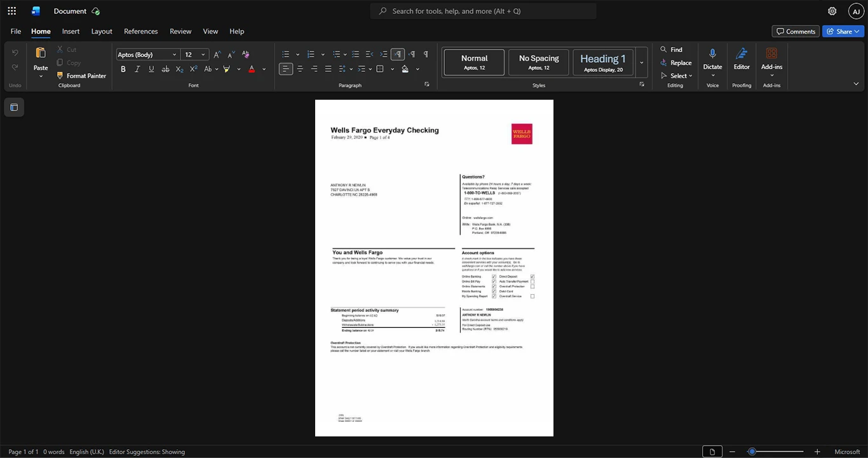Screen dimensions: 868x458
Task: Open the navigation pane sidebar icon
Action: tap(14, 107)
